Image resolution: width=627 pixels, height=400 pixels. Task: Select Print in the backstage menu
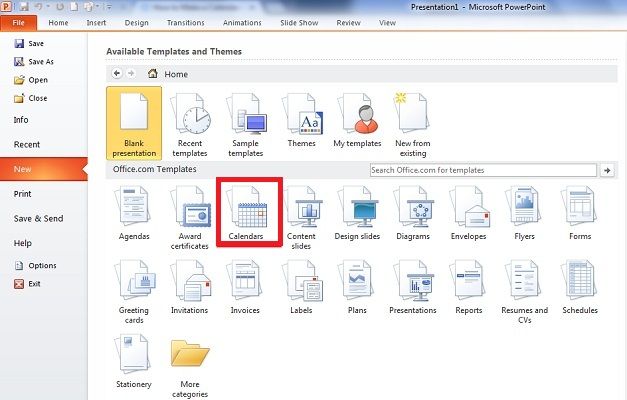22,194
